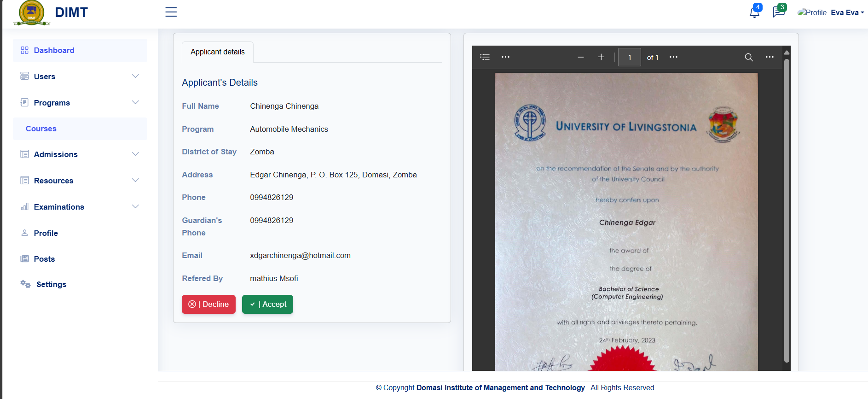The width and height of the screenshot is (868, 399).
Task: Click the Settings gears icon
Action: point(25,284)
